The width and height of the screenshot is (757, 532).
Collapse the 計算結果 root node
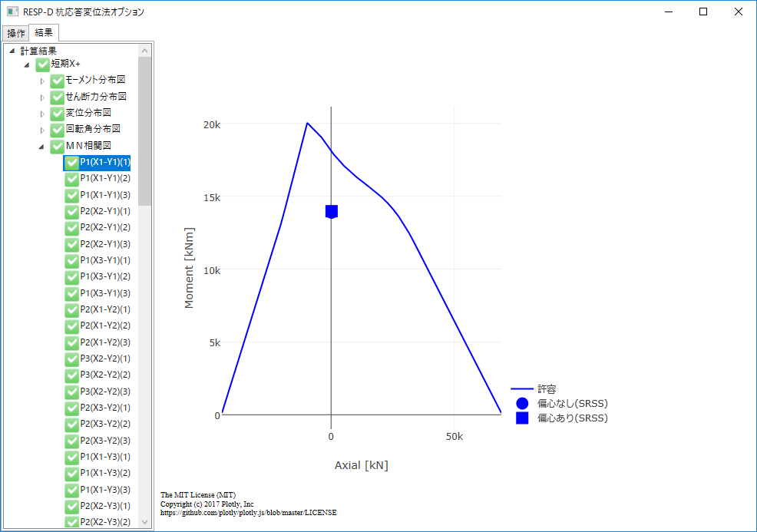12,51
